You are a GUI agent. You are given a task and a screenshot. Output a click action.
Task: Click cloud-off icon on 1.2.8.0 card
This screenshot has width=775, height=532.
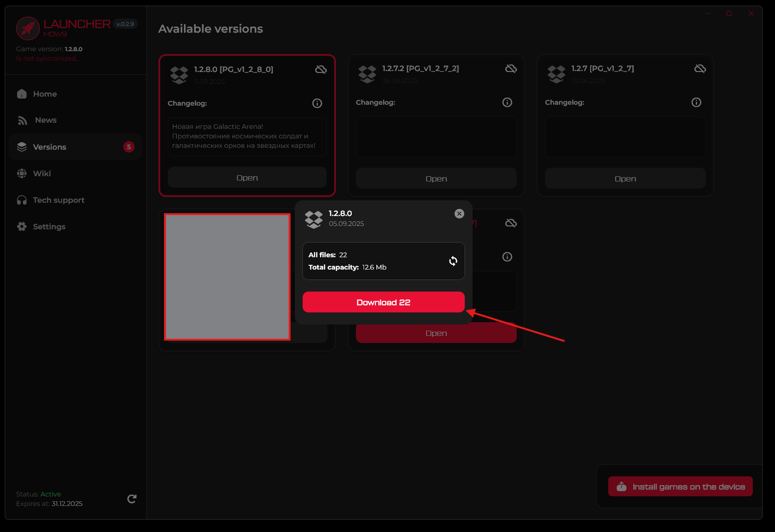(321, 70)
